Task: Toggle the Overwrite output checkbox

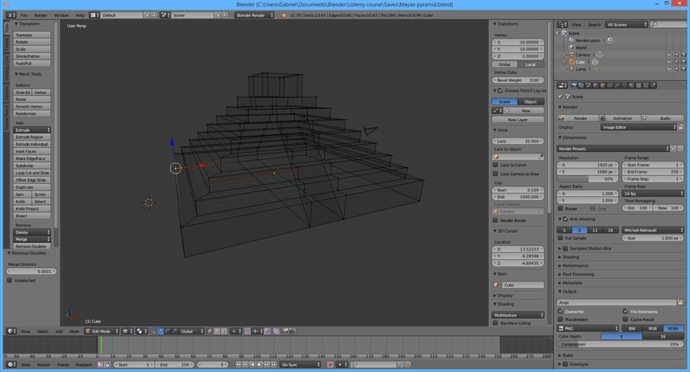Action: pyautogui.click(x=561, y=312)
